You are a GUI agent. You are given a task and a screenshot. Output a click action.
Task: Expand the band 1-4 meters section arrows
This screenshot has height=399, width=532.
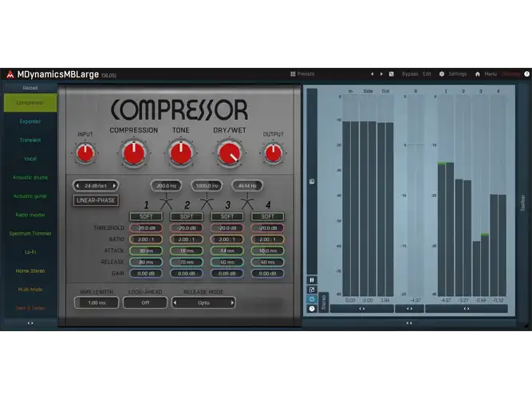(x=467, y=309)
